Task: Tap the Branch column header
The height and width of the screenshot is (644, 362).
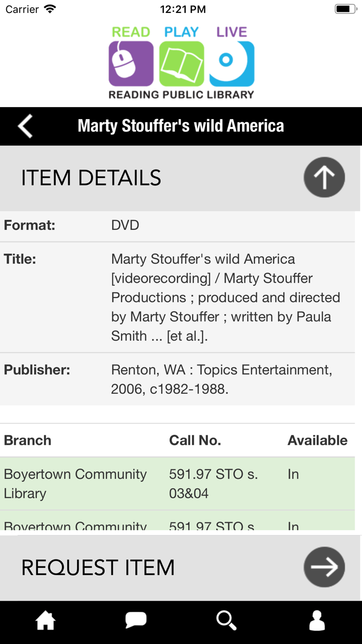Action: [28, 440]
